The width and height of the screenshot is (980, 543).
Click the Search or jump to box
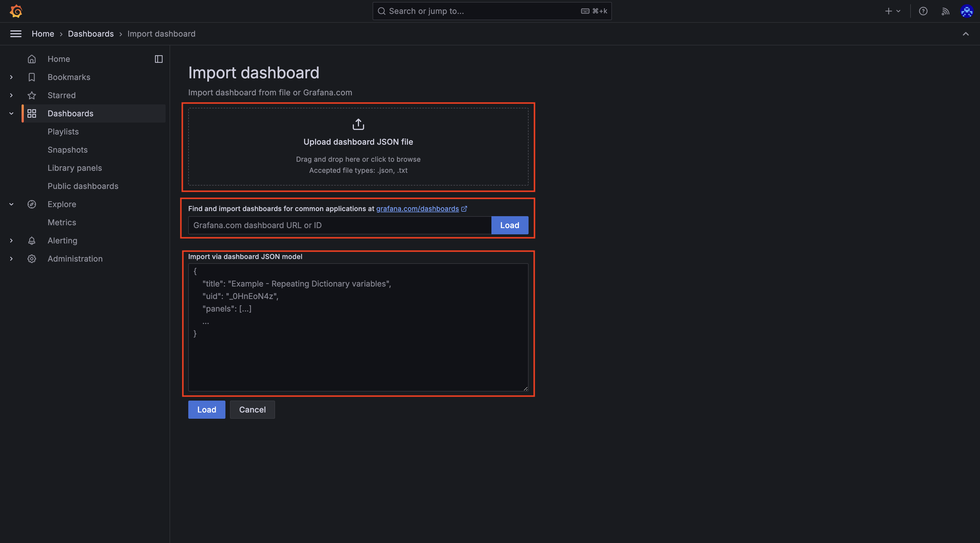(x=492, y=11)
